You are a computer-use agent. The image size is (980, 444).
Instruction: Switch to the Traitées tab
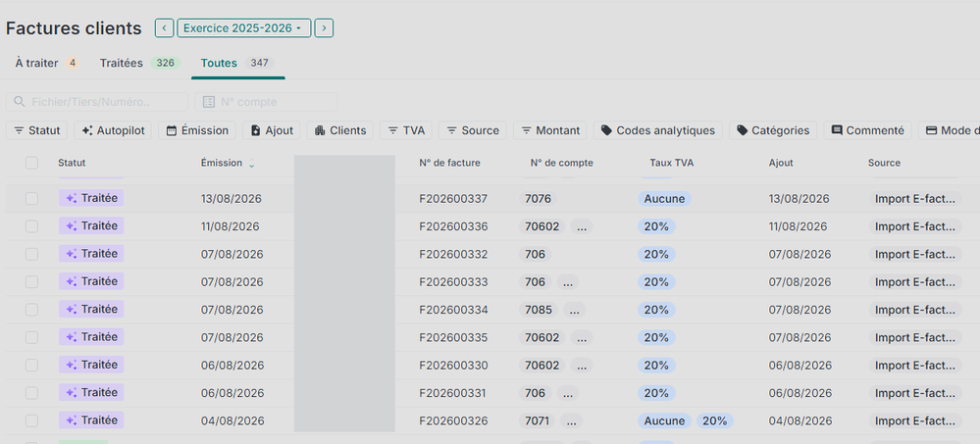[x=140, y=63]
